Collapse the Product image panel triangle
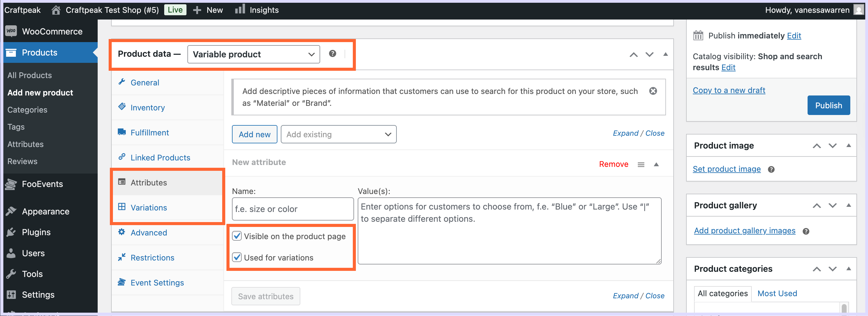The image size is (868, 316). click(x=848, y=145)
